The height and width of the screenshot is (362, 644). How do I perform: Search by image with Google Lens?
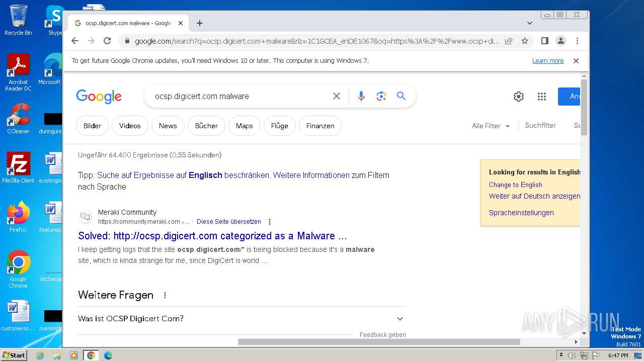point(381,96)
